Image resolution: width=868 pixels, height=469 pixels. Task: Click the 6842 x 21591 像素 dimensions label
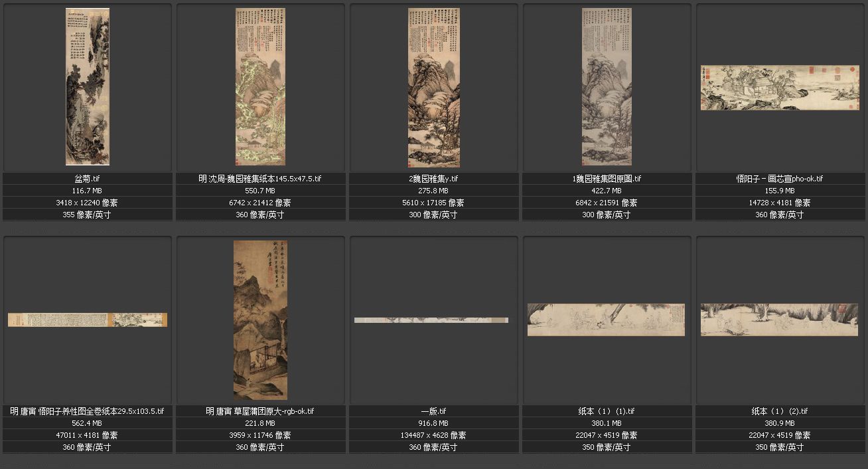pos(607,203)
